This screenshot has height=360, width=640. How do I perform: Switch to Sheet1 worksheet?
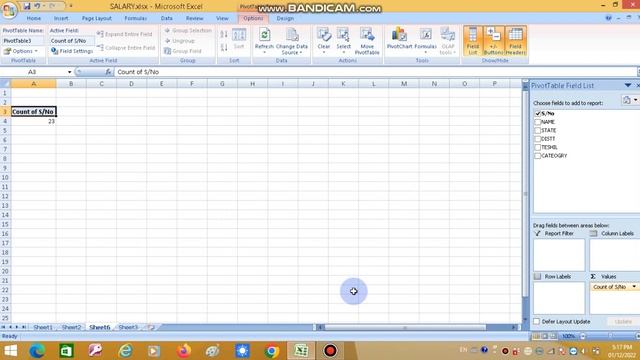pyautogui.click(x=43, y=327)
